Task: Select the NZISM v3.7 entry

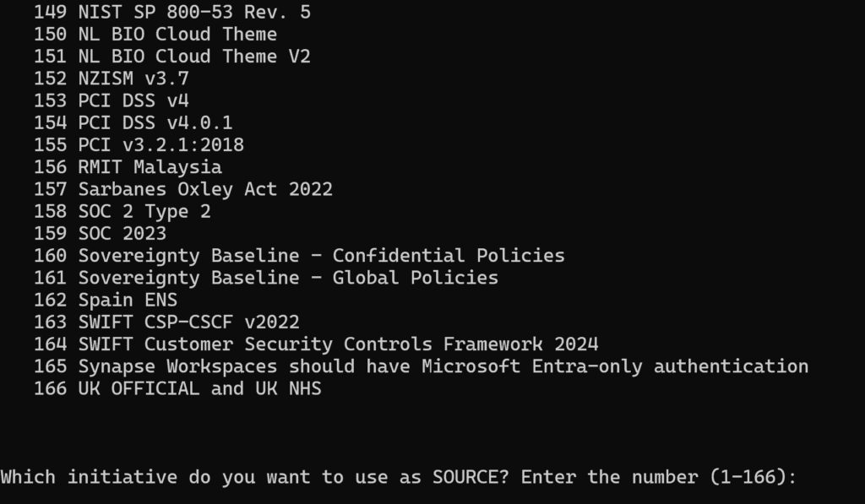Action: (112, 79)
